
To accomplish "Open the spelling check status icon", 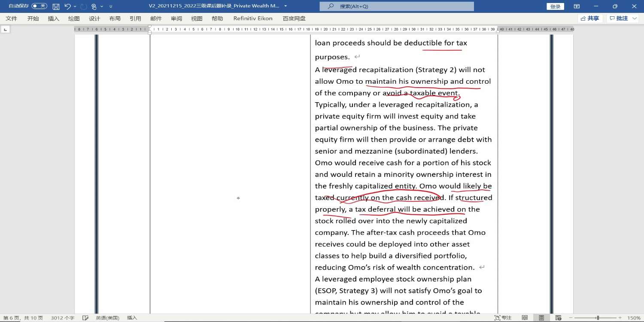I will pos(85,318).
